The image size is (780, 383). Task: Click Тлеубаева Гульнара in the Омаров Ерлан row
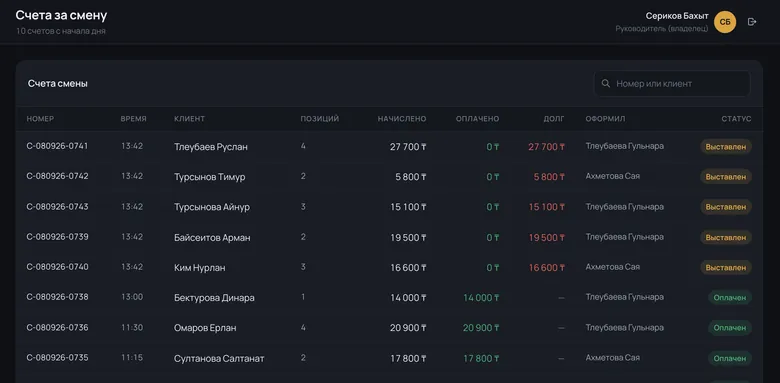(624, 327)
